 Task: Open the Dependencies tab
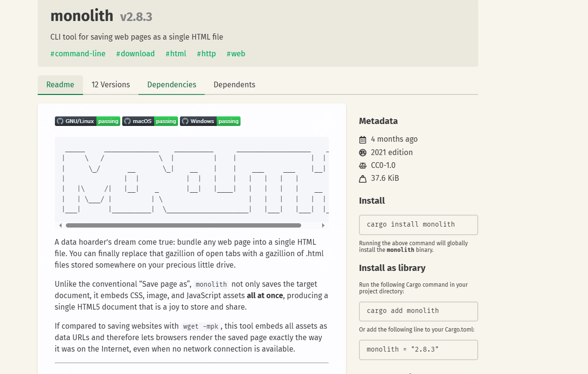(171, 85)
